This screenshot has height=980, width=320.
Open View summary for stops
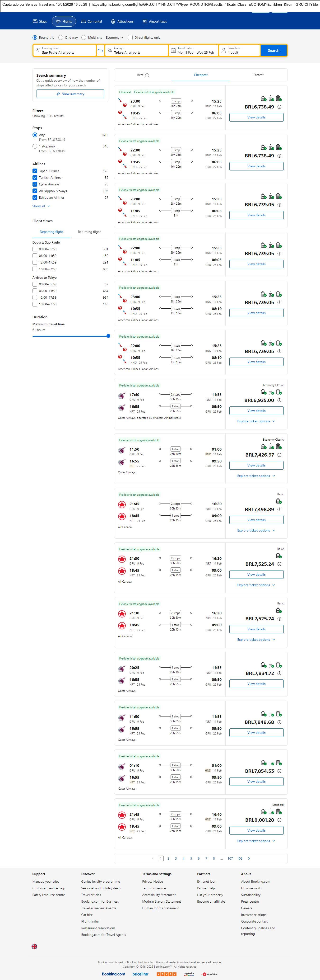(x=70, y=94)
